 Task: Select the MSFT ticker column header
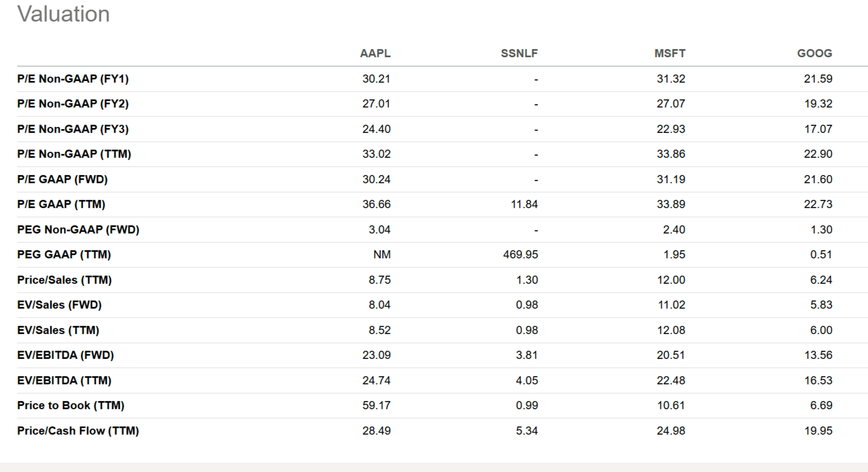(669, 54)
